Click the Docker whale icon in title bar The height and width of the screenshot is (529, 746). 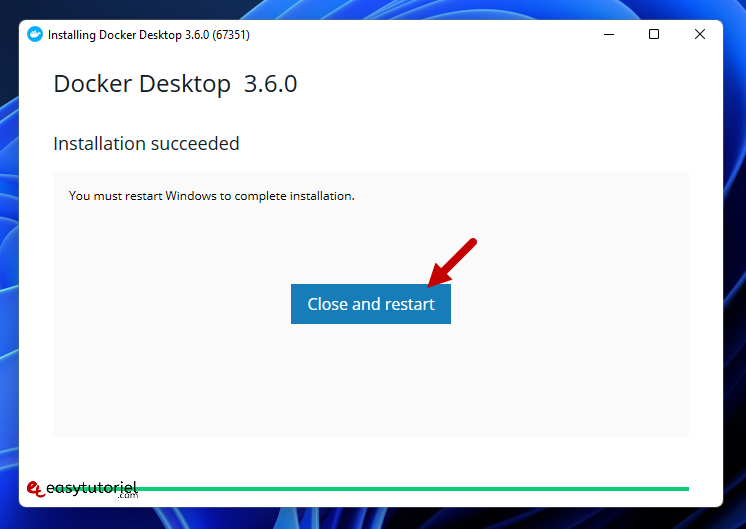click(x=35, y=34)
